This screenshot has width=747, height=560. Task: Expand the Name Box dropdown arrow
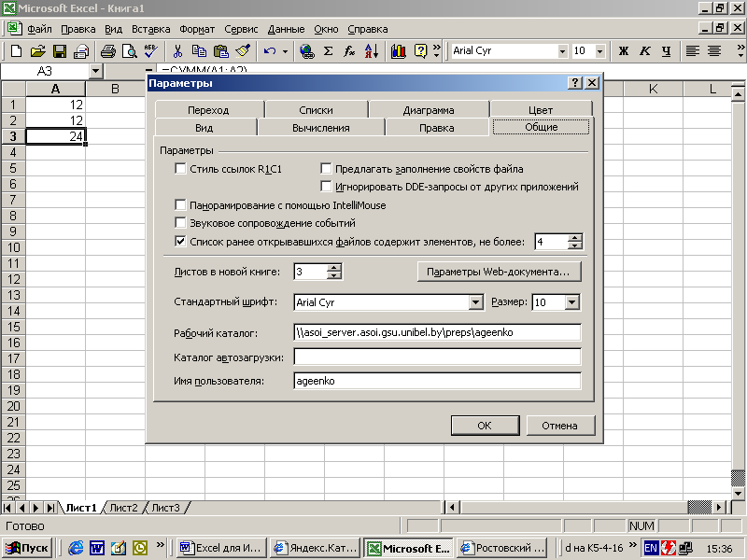coord(96,71)
